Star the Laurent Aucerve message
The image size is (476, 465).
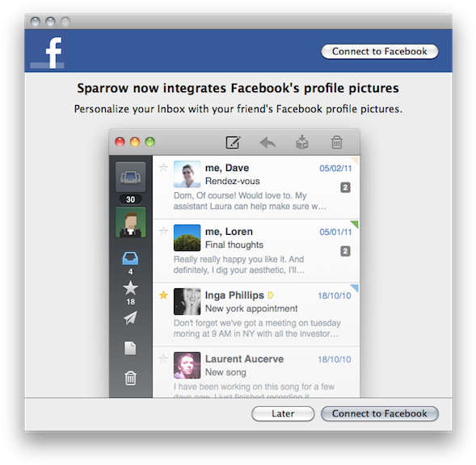(163, 358)
